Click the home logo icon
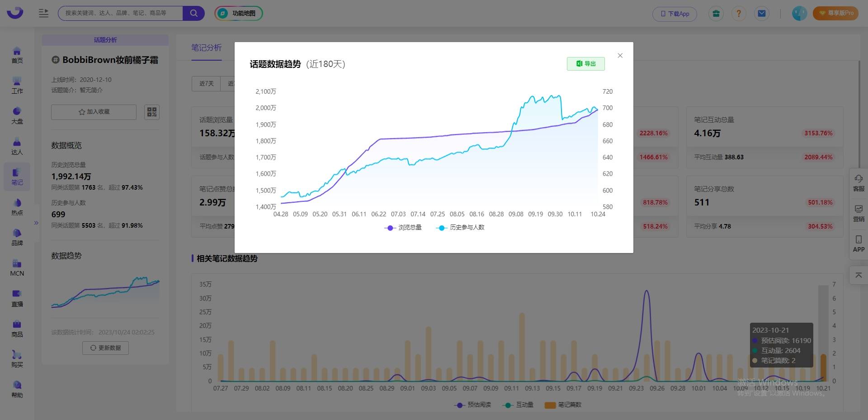 tap(15, 13)
